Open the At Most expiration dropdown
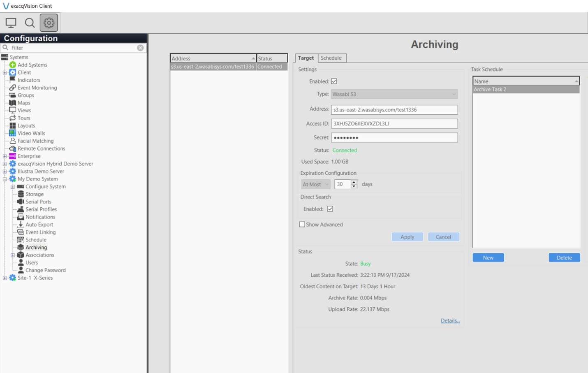This screenshot has height=373, width=588. click(315, 184)
